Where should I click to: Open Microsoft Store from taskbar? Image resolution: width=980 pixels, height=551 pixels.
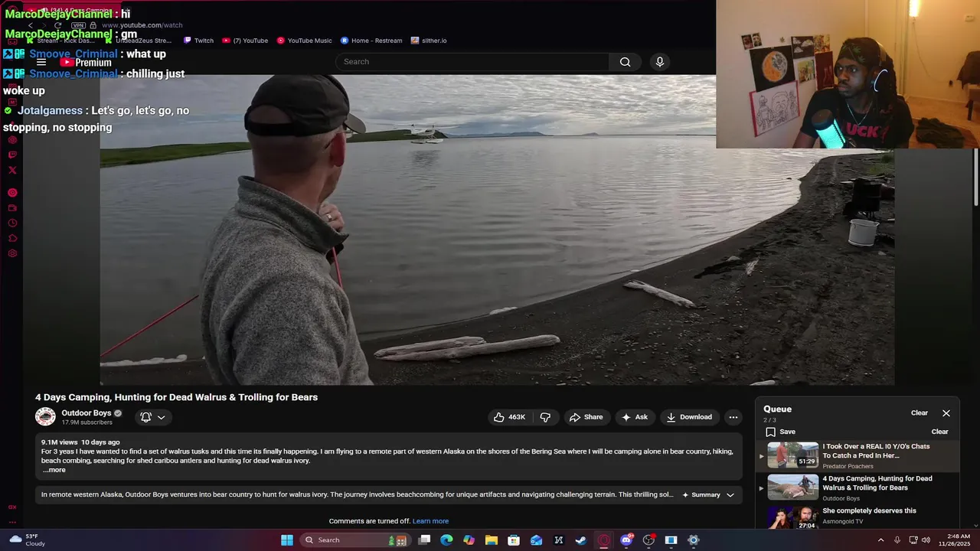(x=514, y=540)
